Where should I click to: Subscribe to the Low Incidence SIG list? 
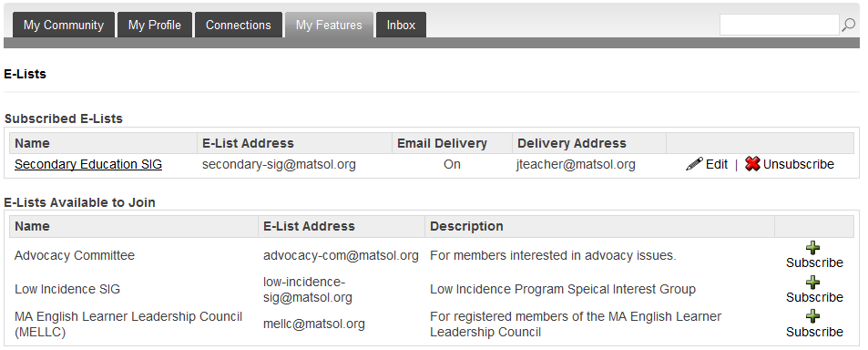814,297
